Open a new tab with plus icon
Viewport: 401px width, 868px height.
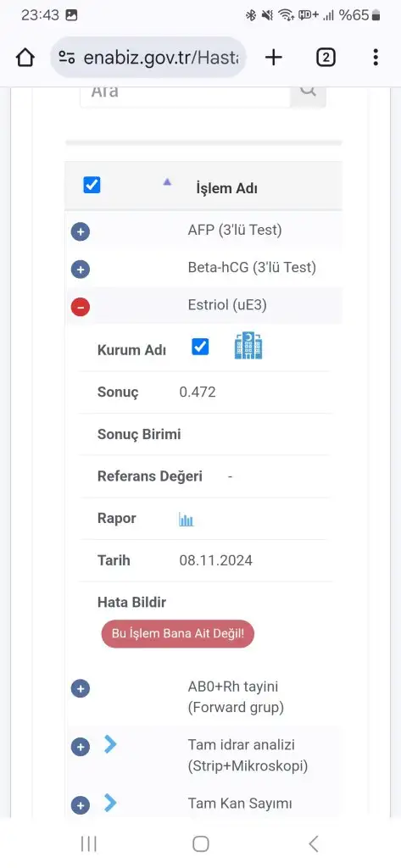(x=274, y=57)
